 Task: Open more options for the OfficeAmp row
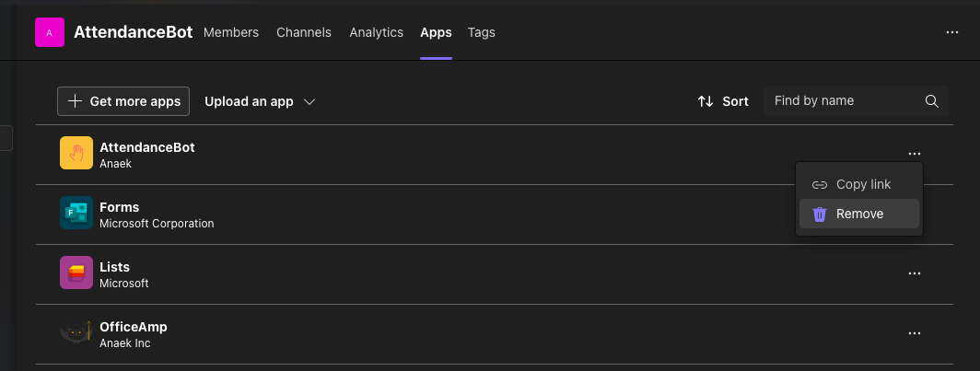coord(915,333)
